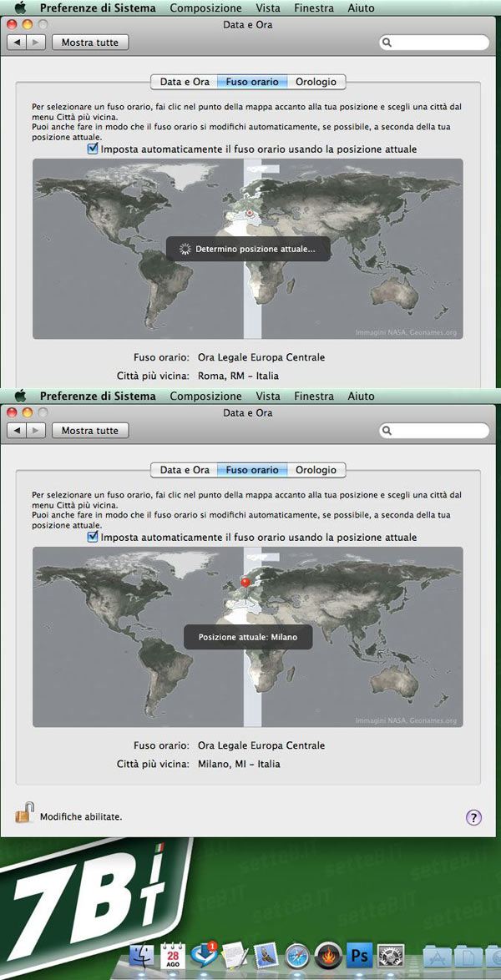Open the purple help question mark button
This screenshot has height=980, width=501.
point(473,817)
